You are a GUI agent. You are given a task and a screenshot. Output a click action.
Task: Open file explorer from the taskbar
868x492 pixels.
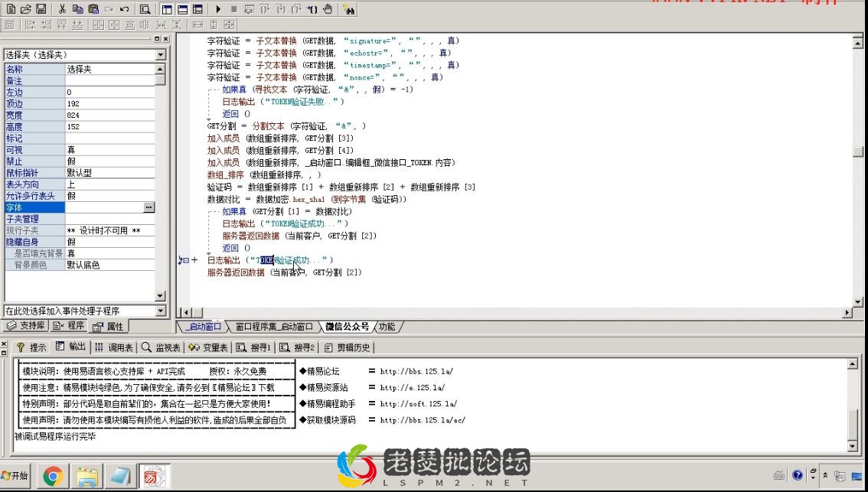[87, 476]
